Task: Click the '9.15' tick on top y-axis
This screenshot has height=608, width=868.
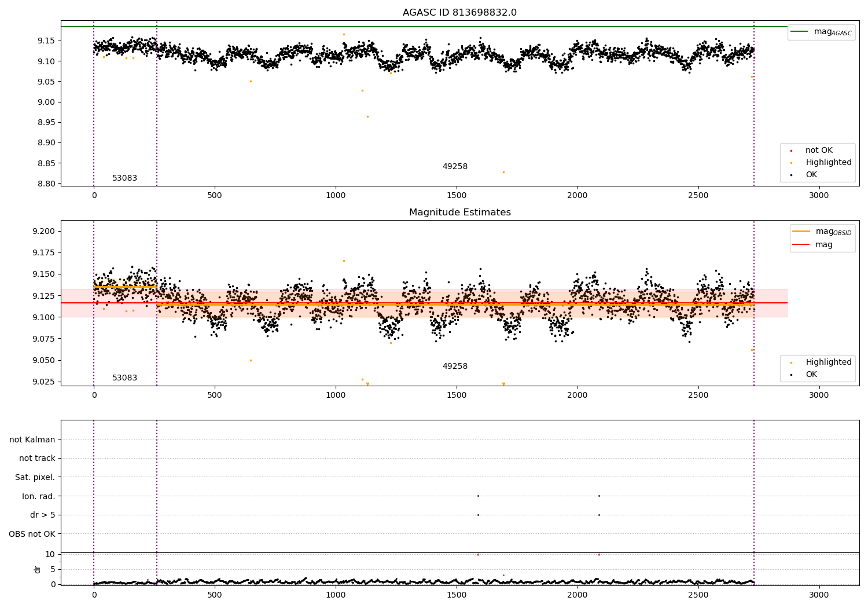Action: tap(46, 41)
